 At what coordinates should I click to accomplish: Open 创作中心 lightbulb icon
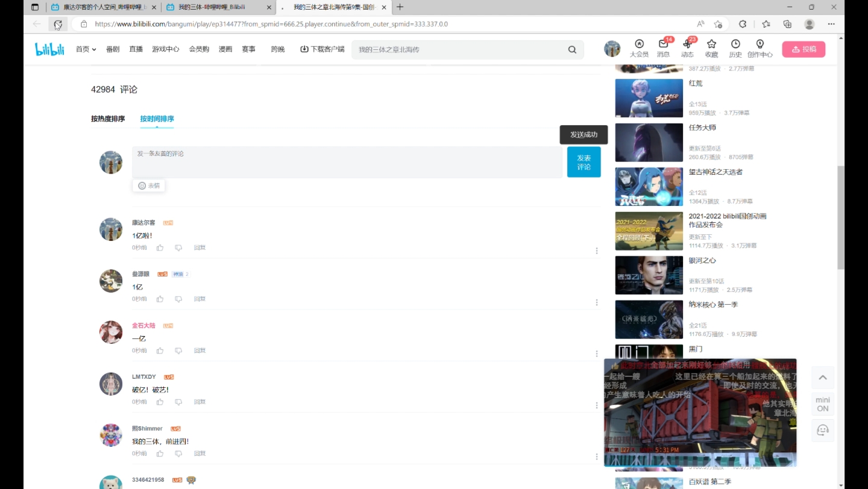759,49
